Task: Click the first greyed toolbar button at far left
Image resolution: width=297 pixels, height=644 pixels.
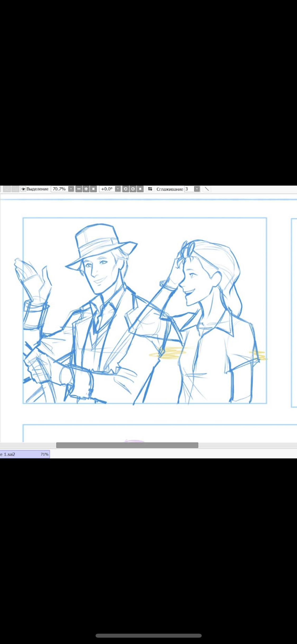Action: tap(7, 189)
